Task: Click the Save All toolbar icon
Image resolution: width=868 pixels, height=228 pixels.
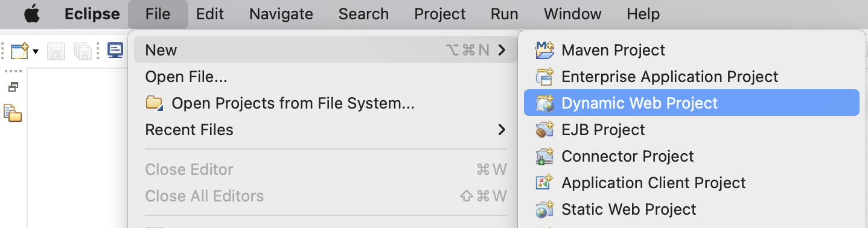Action: [82, 51]
